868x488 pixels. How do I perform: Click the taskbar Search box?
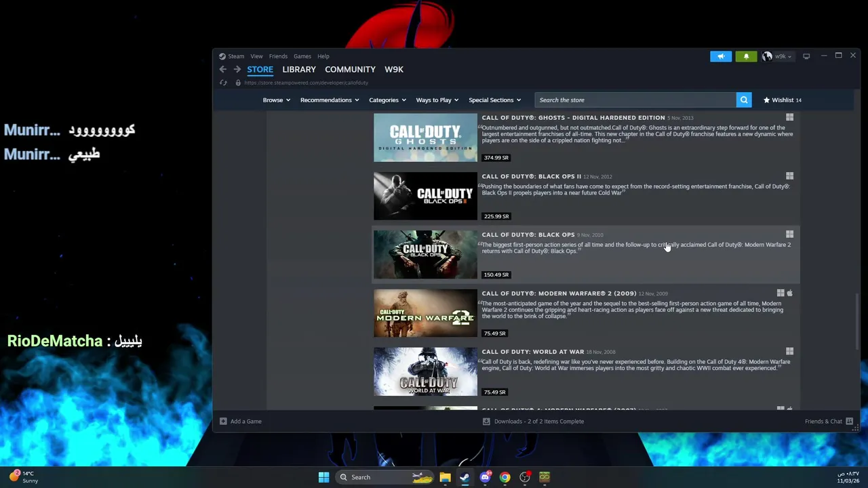(x=384, y=477)
